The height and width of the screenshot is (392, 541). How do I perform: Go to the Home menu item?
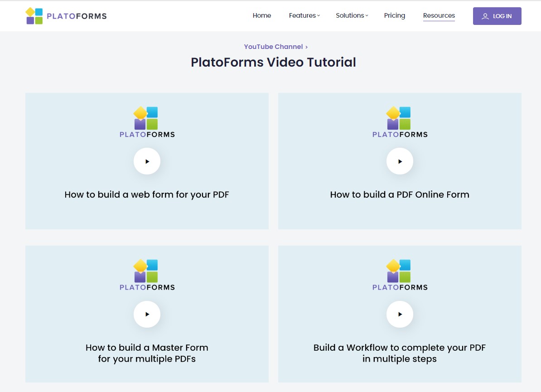(x=262, y=15)
